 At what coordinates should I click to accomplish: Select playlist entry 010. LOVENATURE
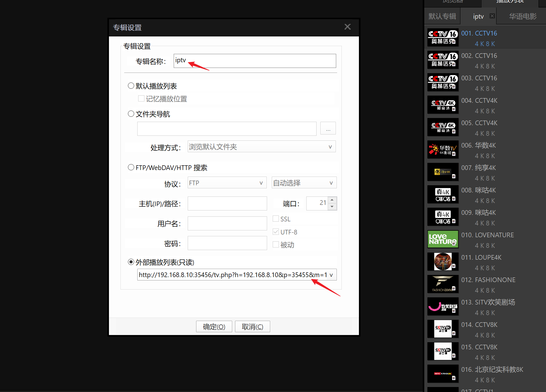[486, 239]
